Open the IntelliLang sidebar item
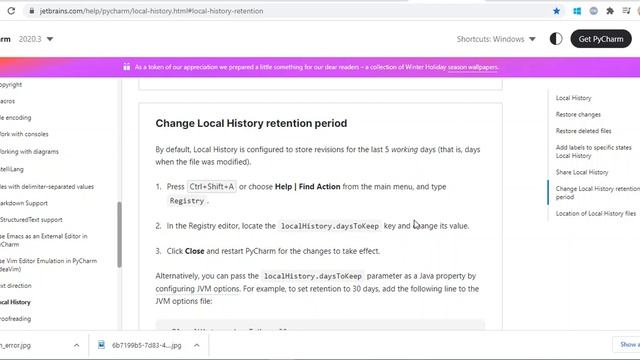This screenshot has width=640, height=360. 12,169
